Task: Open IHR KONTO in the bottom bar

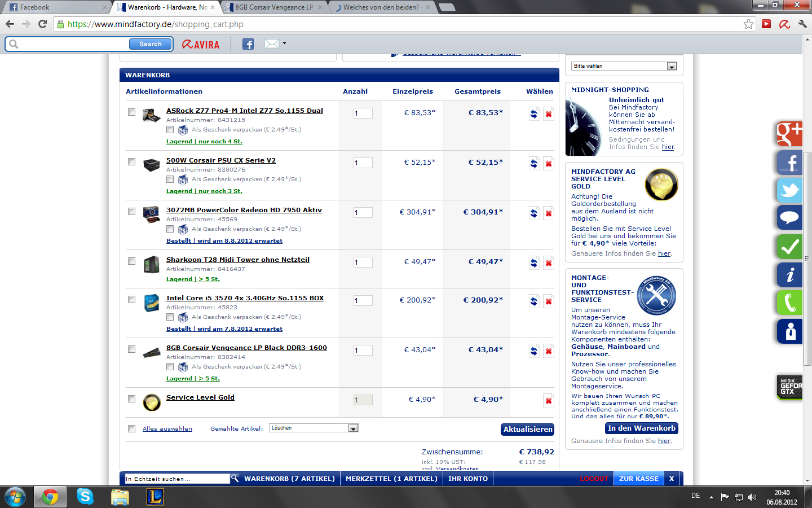Action: tap(468, 479)
